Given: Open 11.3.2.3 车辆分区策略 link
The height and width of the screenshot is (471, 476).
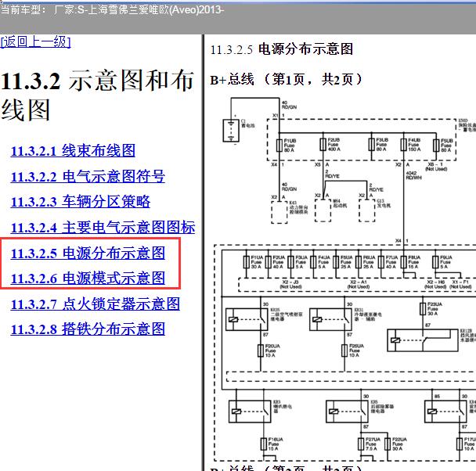Looking at the screenshot, I should (x=81, y=202).
